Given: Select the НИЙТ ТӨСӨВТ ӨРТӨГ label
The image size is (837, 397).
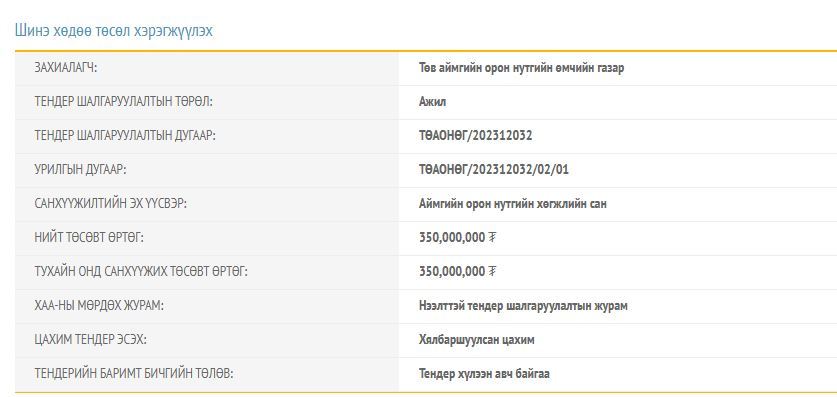Looking at the screenshot, I should click(89, 238).
